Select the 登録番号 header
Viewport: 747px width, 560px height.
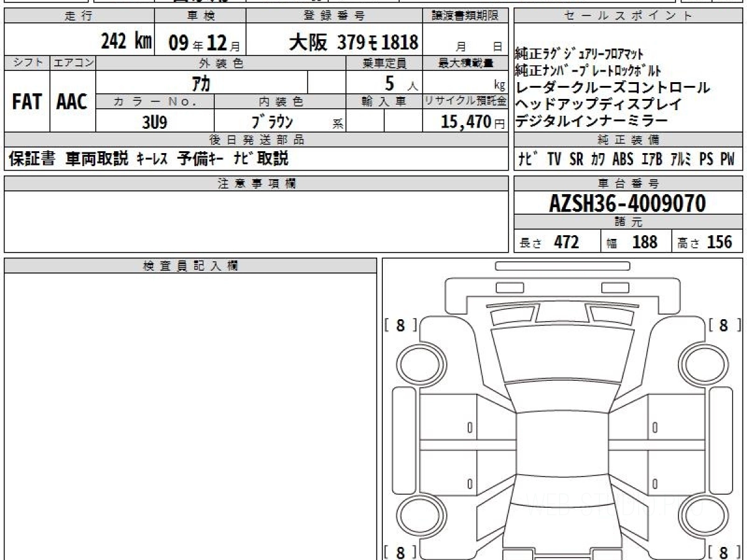pyautogui.click(x=334, y=16)
